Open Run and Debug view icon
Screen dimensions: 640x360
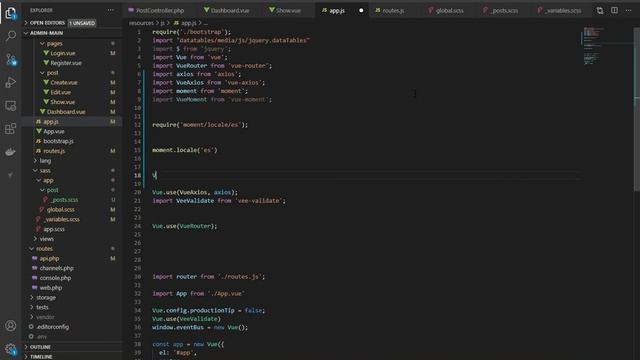coord(11,83)
